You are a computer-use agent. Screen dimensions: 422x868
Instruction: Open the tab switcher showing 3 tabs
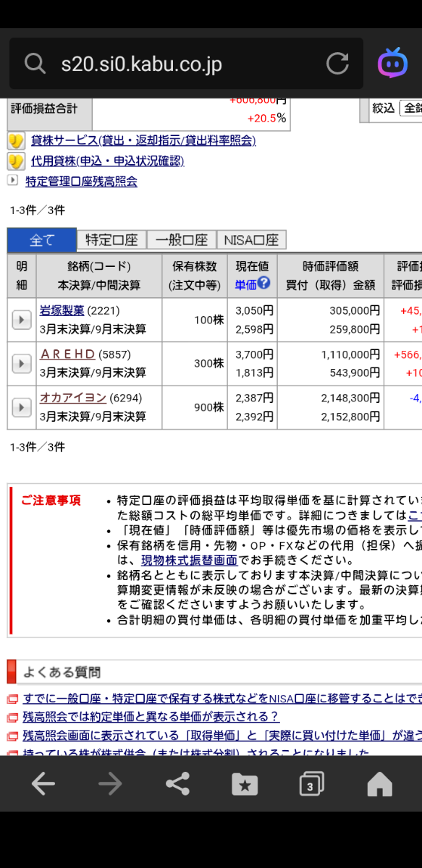[x=311, y=784]
